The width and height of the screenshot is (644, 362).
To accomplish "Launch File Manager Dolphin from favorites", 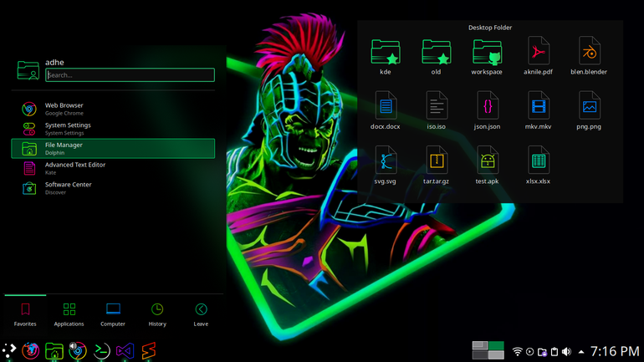I will (x=113, y=149).
